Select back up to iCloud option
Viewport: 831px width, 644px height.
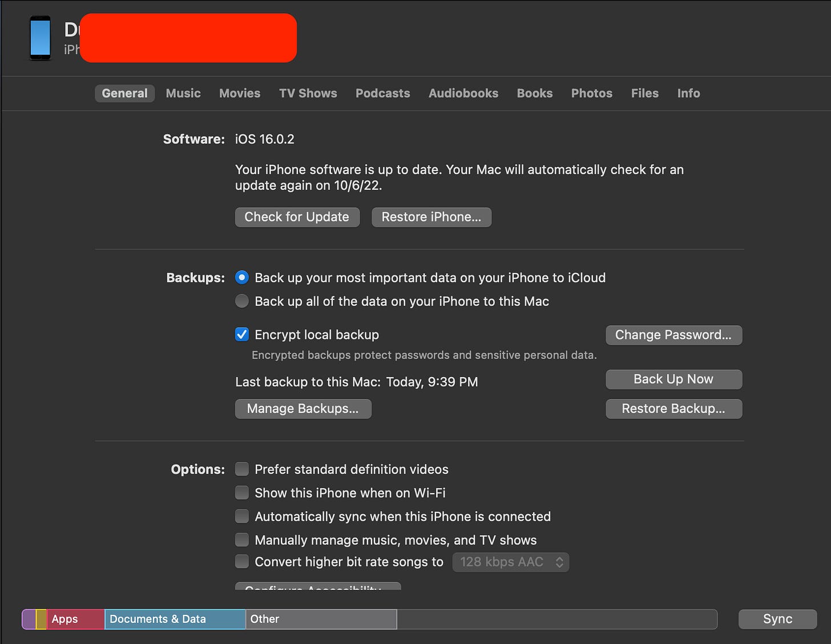[x=242, y=278]
